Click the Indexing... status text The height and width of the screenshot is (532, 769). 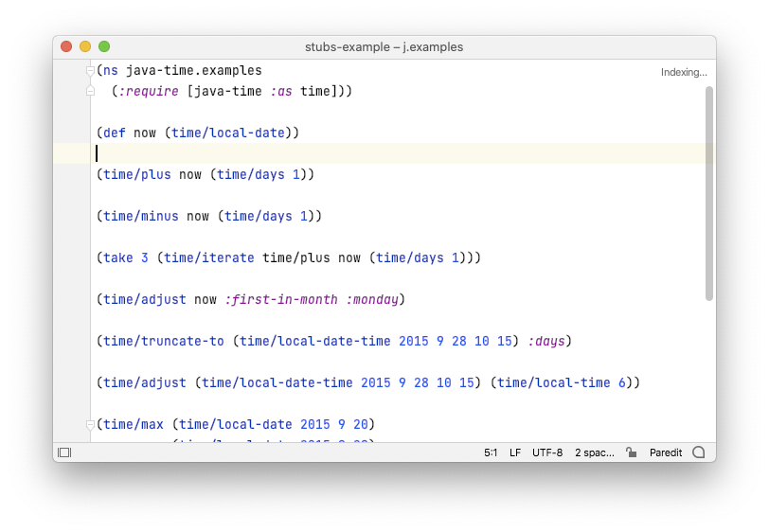684,73
